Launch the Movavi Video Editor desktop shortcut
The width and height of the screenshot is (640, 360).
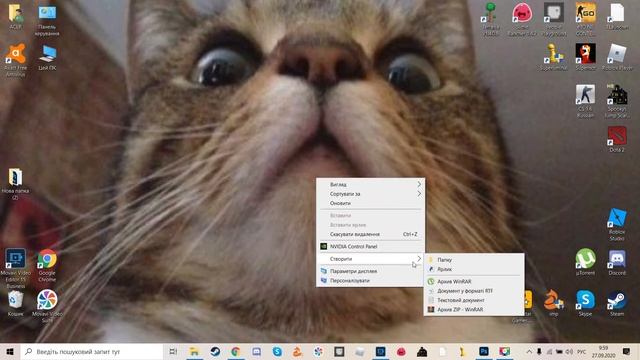(16, 267)
